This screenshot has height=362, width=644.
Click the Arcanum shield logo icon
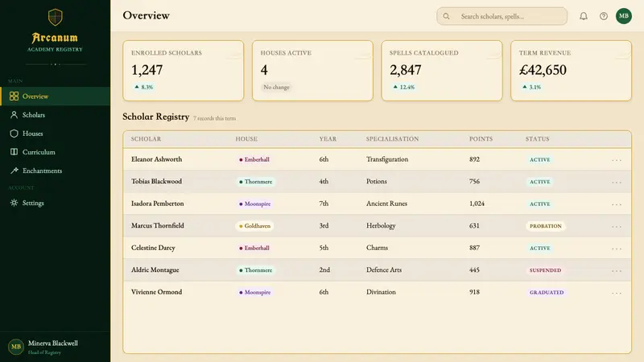click(55, 17)
